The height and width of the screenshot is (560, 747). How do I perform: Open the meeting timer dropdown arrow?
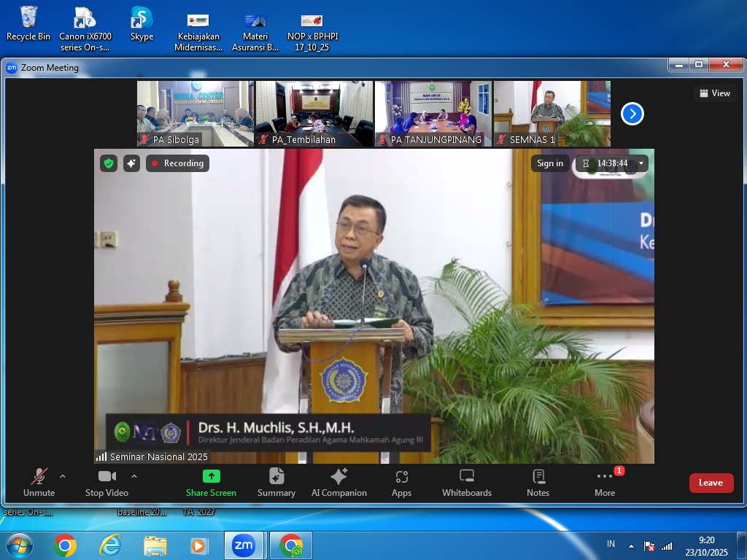pyautogui.click(x=641, y=163)
